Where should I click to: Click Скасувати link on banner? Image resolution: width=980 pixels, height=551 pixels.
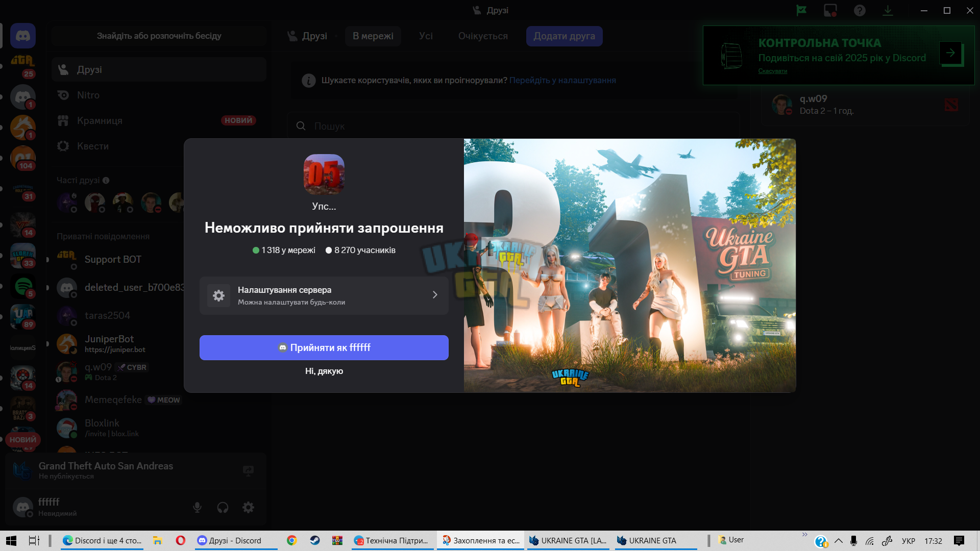773,71
